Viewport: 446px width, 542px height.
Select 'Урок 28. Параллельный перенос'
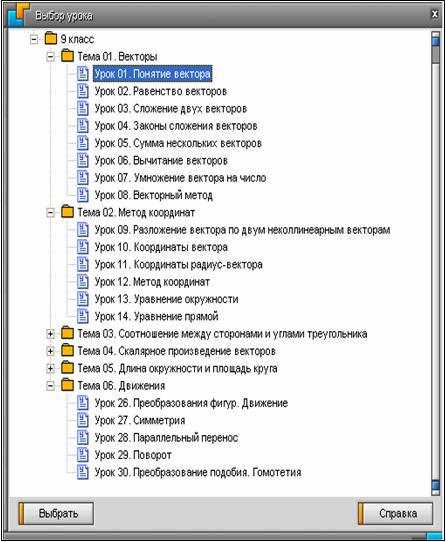coord(166,438)
